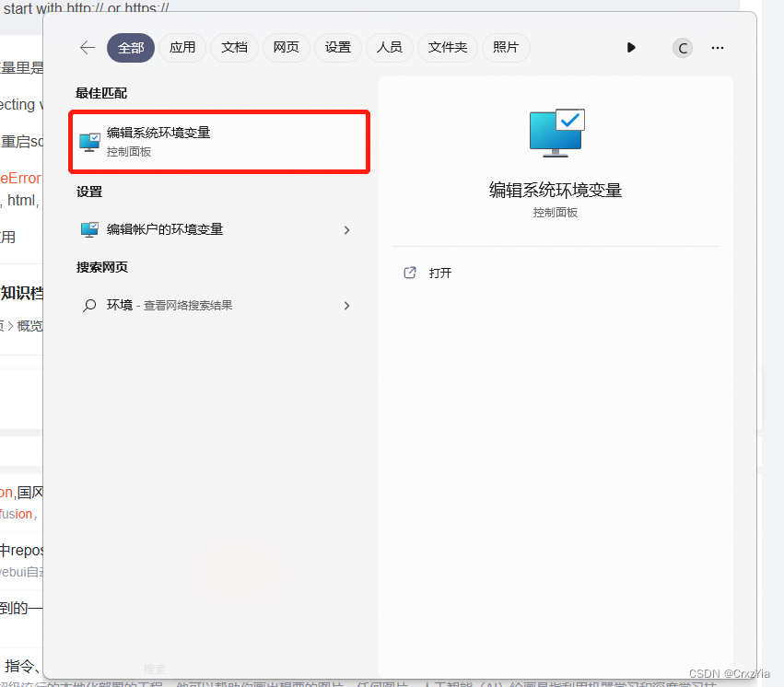Click the play triangle icon in top bar

pyautogui.click(x=631, y=47)
